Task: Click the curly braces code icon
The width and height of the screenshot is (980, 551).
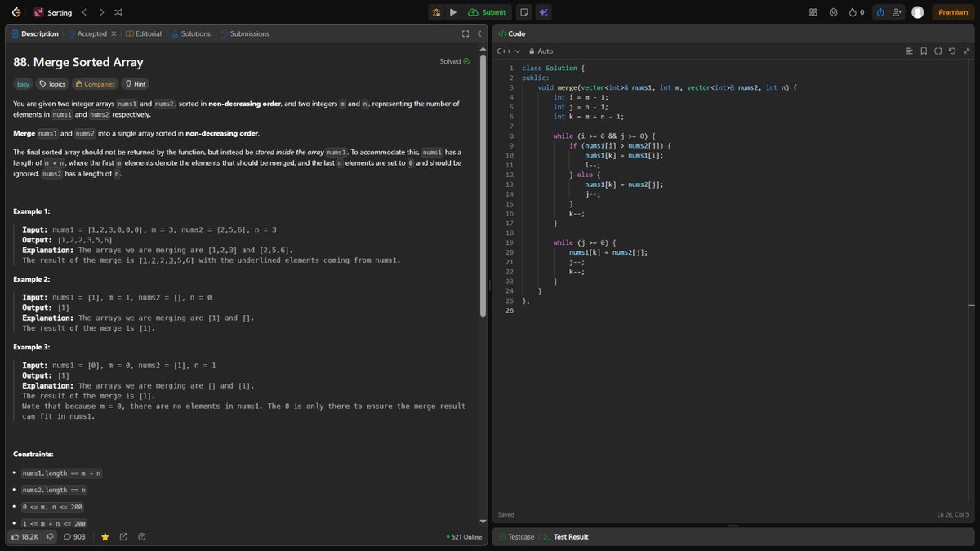Action: [938, 51]
